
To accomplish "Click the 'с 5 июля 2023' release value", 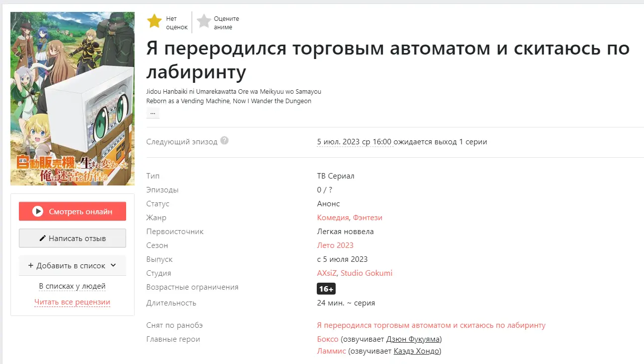I will tap(342, 259).
